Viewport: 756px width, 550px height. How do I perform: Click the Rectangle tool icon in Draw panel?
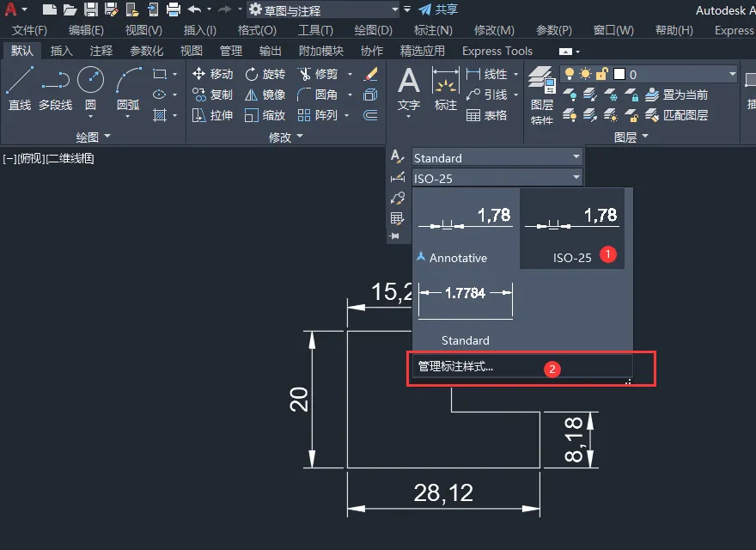pyautogui.click(x=160, y=74)
